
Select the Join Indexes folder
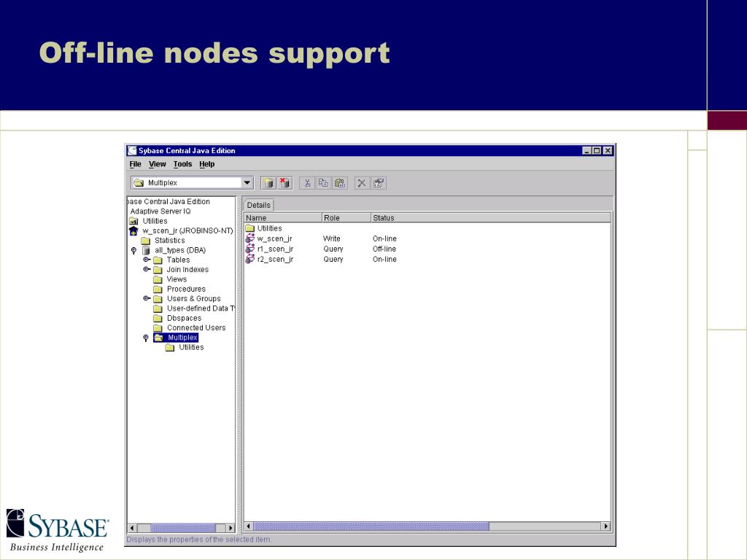tap(187, 270)
